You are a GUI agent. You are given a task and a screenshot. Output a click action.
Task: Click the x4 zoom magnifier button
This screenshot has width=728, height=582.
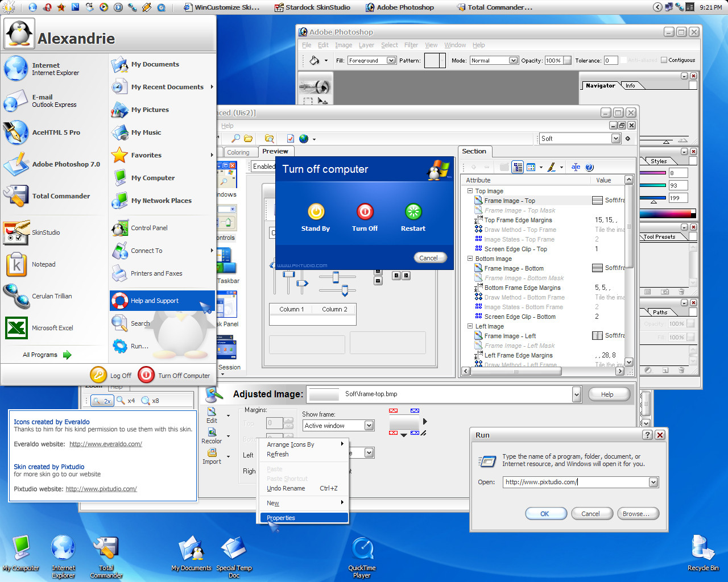(x=126, y=401)
